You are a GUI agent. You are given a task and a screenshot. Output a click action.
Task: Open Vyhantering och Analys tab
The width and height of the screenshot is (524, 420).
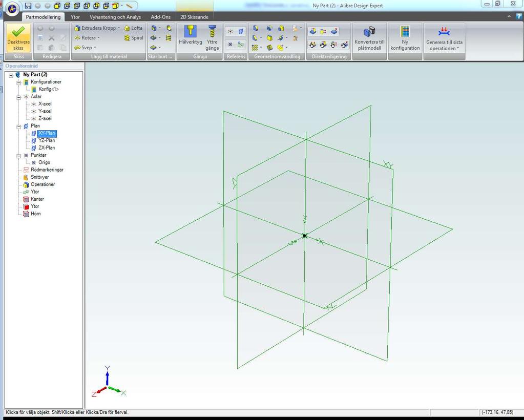point(115,17)
